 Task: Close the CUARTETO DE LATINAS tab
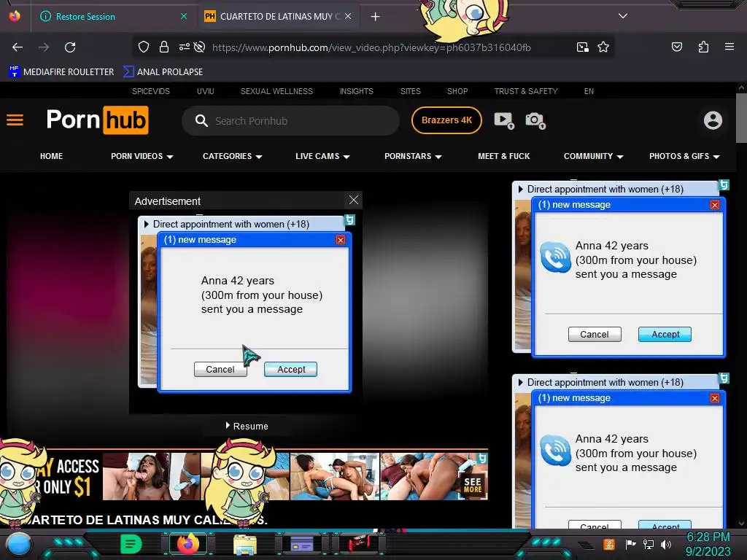[x=348, y=16]
